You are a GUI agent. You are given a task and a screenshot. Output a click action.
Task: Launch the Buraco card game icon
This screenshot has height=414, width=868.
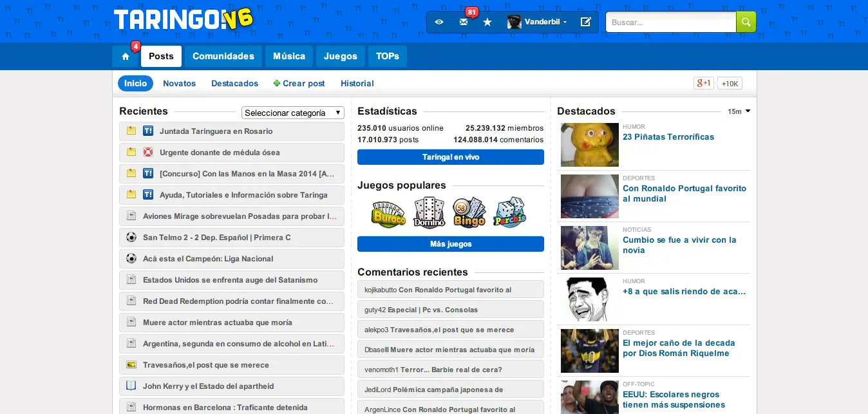click(x=388, y=212)
